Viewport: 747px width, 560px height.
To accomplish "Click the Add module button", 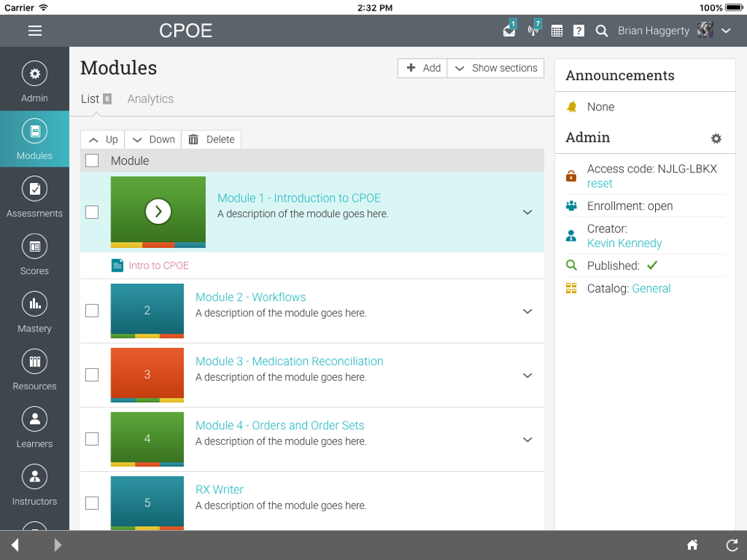I will pos(423,68).
